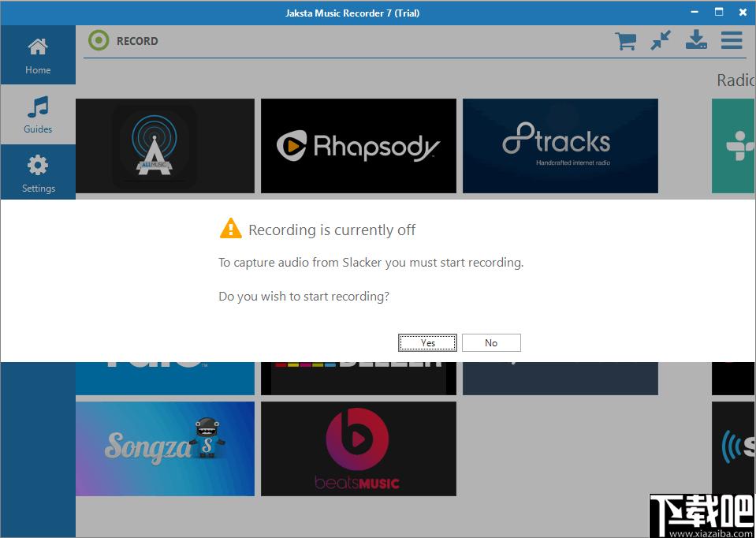Select the teal TuneIn radio tile
This screenshot has width=756, height=538.
click(x=733, y=146)
